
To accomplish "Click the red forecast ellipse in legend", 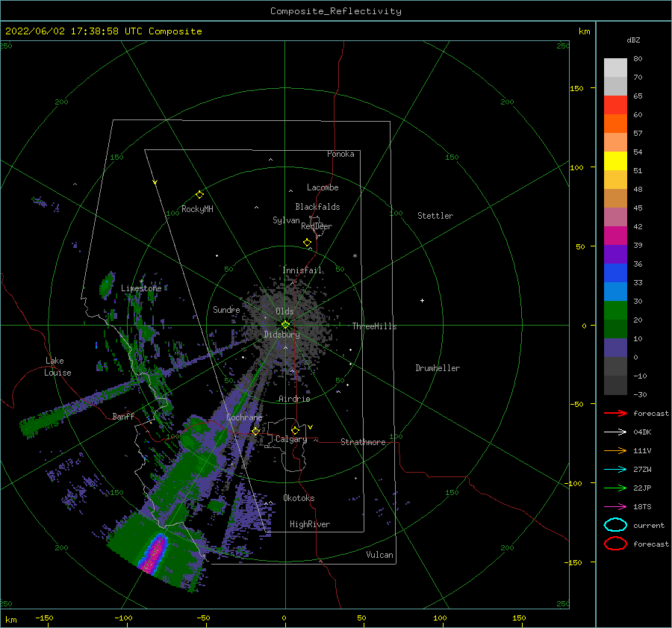I will click(615, 544).
